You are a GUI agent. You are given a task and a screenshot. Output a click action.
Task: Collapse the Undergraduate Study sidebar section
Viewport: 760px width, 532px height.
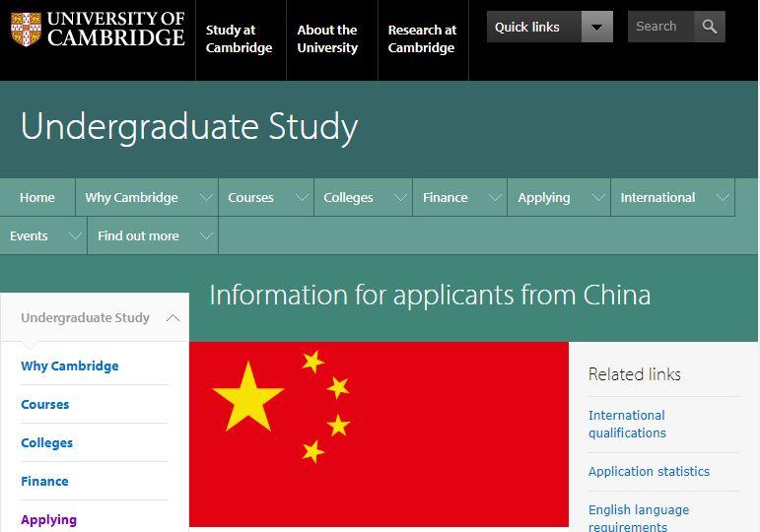tap(173, 318)
